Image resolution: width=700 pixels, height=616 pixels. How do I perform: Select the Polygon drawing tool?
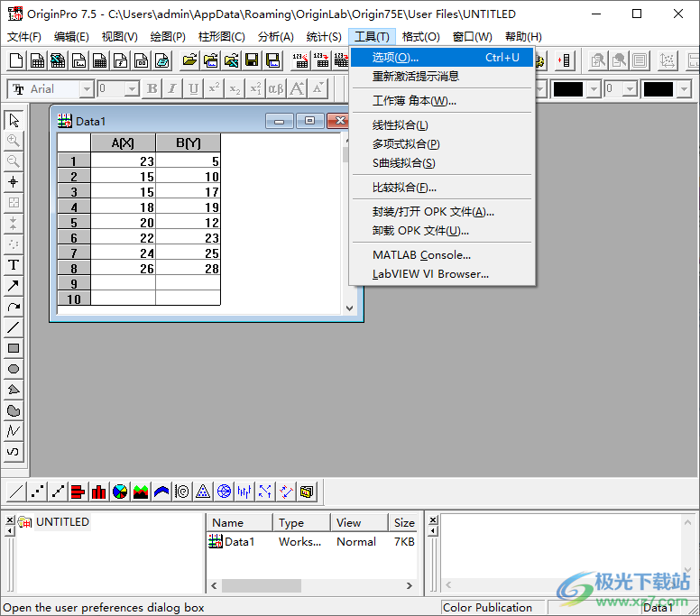(14, 390)
